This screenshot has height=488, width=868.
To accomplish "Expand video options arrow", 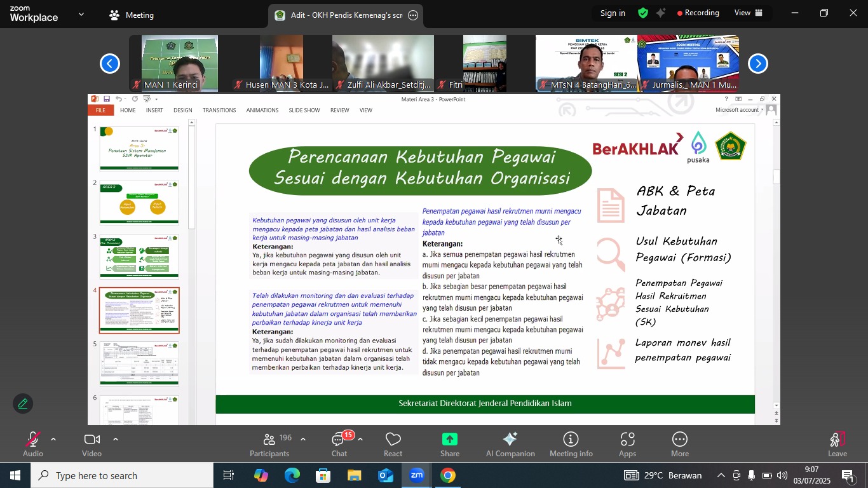I will 116,439.
